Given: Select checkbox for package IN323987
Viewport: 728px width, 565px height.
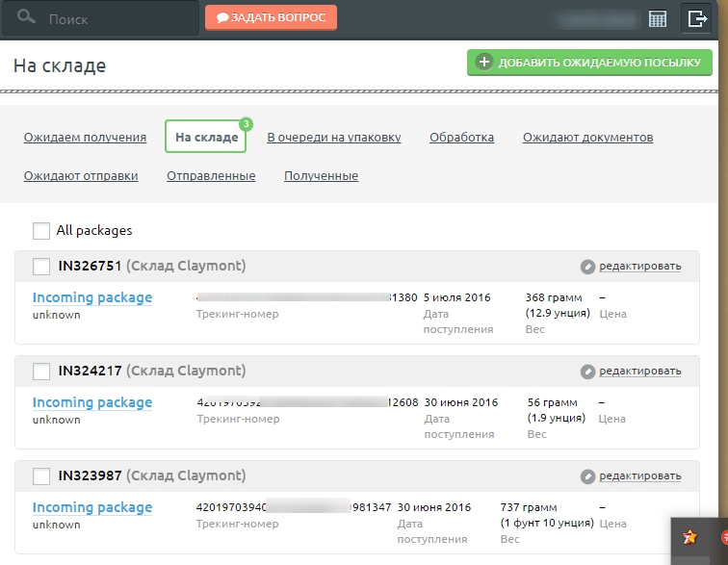Looking at the screenshot, I should [x=41, y=476].
